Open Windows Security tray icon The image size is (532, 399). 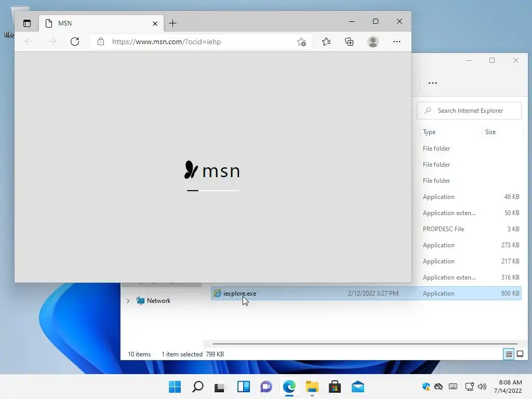click(x=426, y=387)
